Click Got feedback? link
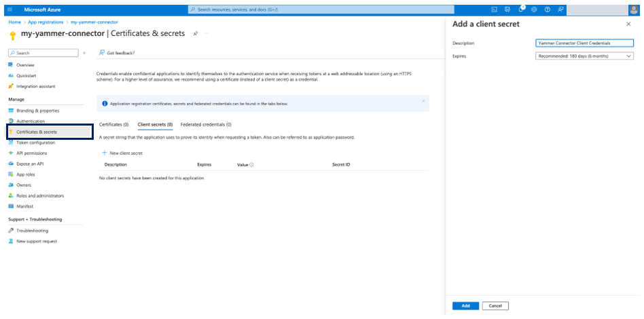This screenshot has height=319, width=644. pyautogui.click(x=117, y=53)
